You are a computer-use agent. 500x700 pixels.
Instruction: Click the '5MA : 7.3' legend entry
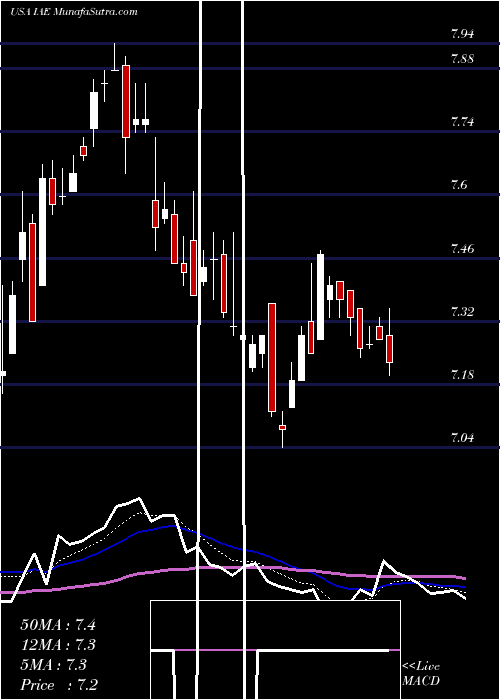[54, 665]
